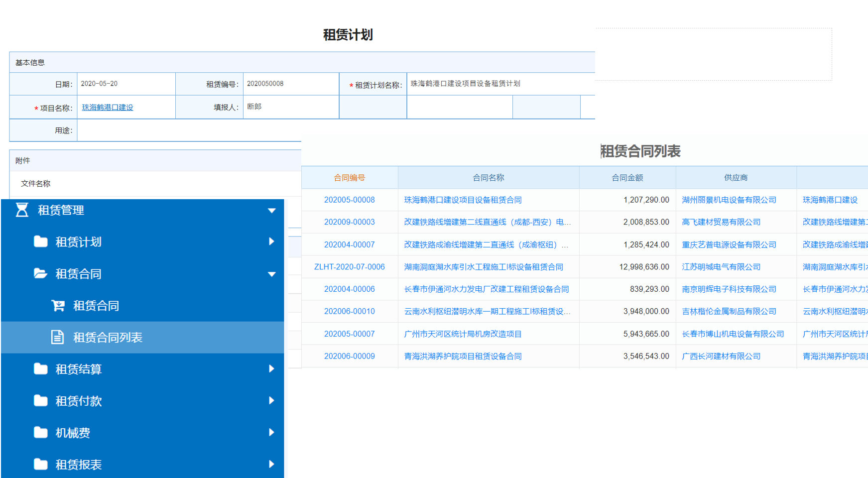868x478 pixels.
Task: Click the open folder icon for 租赁合同
Action: [x=40, y=273]
